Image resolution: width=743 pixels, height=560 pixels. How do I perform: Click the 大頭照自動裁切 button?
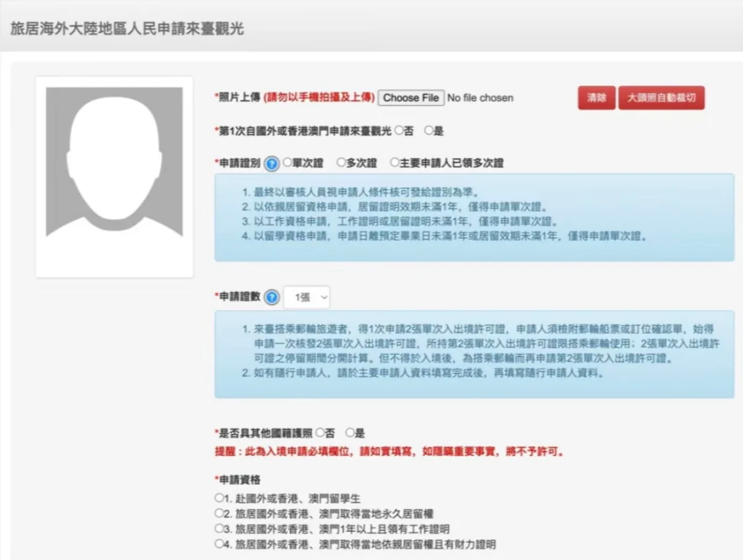point(661,98)
